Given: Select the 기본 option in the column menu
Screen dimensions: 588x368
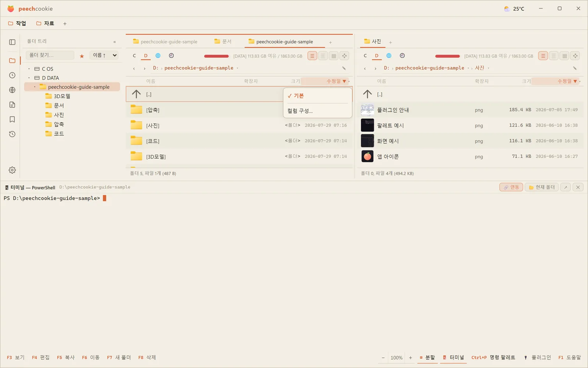Looking at the screenshot, I should 318,96.
